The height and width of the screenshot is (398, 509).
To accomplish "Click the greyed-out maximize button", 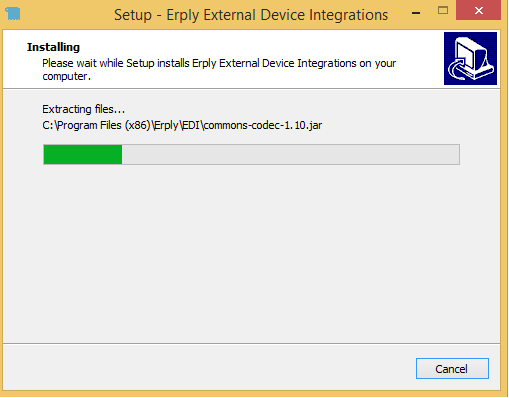I will coord(443,11).
